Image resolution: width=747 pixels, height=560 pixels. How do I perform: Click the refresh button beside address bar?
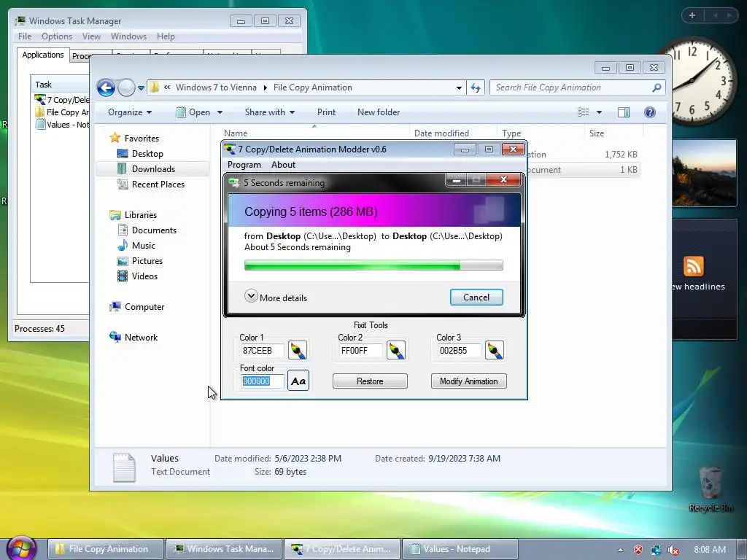(x=476, y=87)
